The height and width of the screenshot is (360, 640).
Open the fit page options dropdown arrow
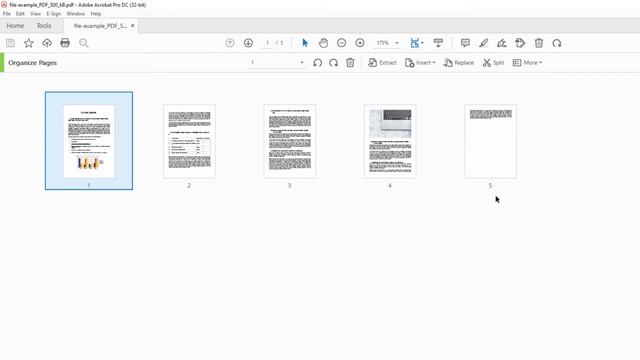[x=422, y=43]
